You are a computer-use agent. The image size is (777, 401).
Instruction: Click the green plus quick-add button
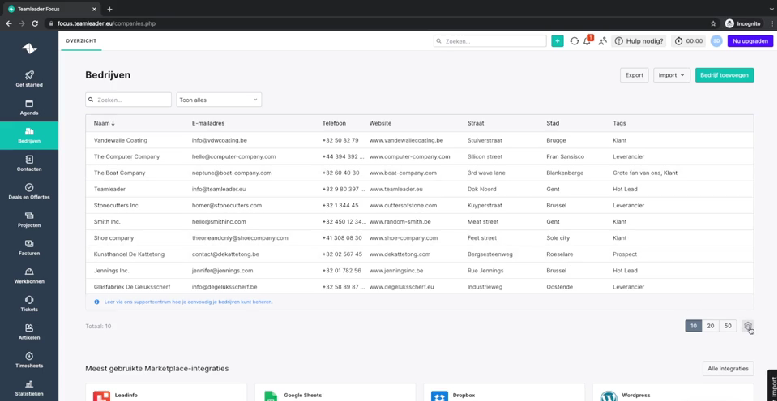(x=557, y=41)
